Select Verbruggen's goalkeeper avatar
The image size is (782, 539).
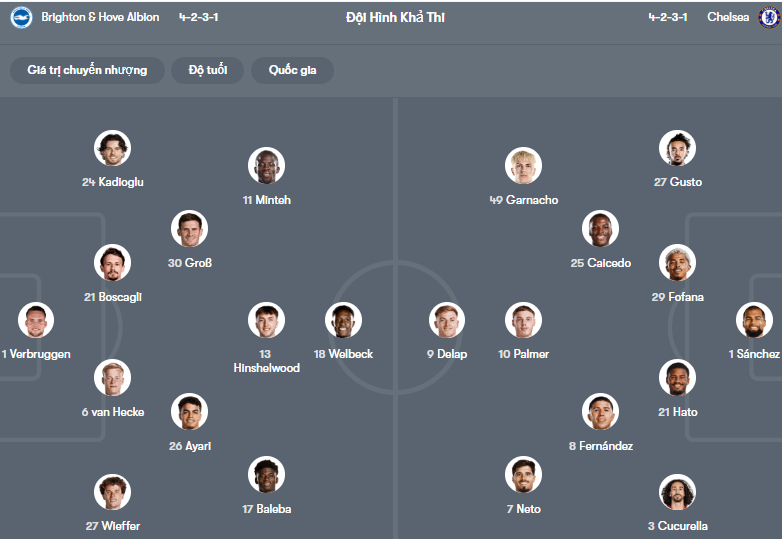coord(36,320)
